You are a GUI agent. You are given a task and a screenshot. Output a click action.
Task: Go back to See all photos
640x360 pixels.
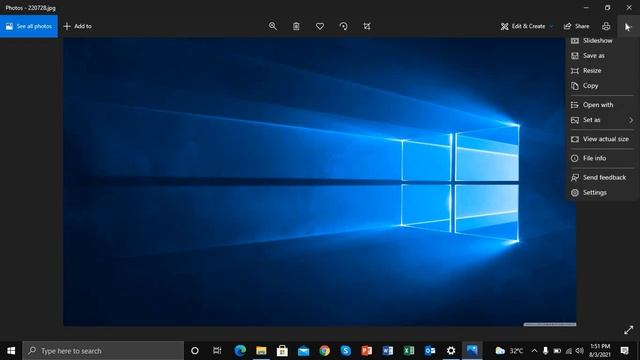[29, 26]
